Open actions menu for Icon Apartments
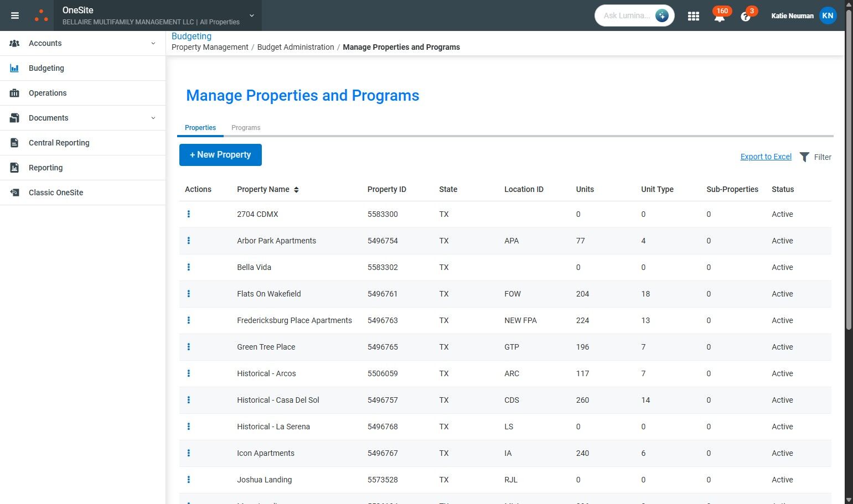Viewport: 853px width, 504px height. point(189,453)
